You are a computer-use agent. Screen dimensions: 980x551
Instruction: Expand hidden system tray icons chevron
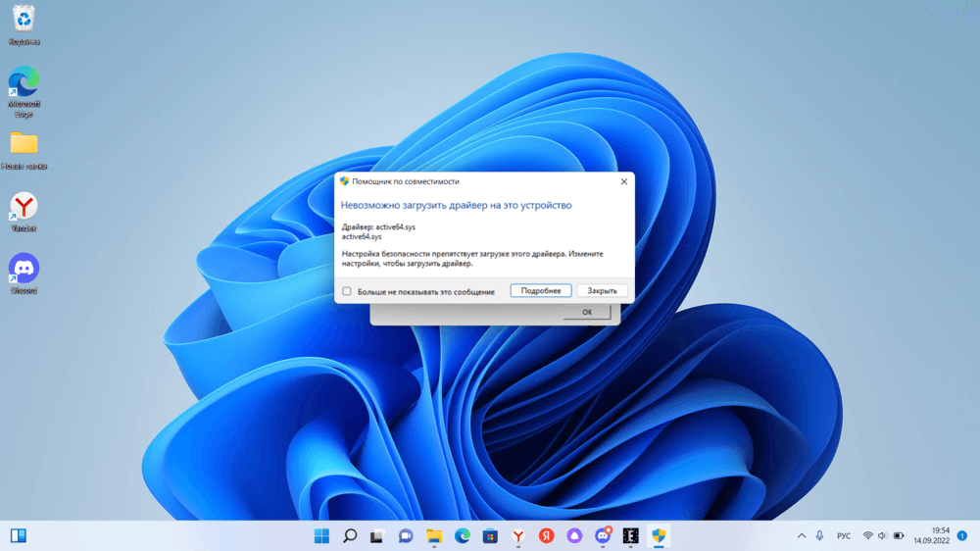pyautogui.click(x=802, y=536)
